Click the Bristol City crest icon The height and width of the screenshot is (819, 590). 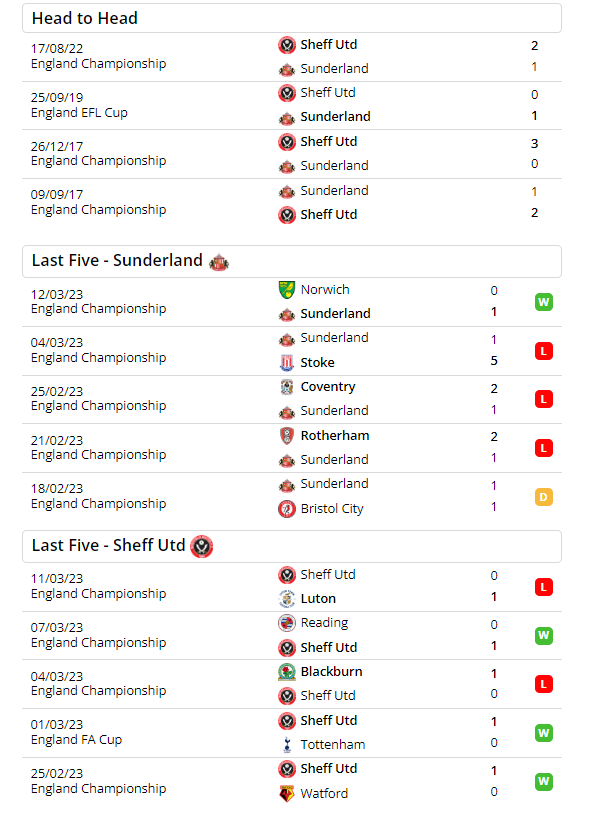coord(287,509)
